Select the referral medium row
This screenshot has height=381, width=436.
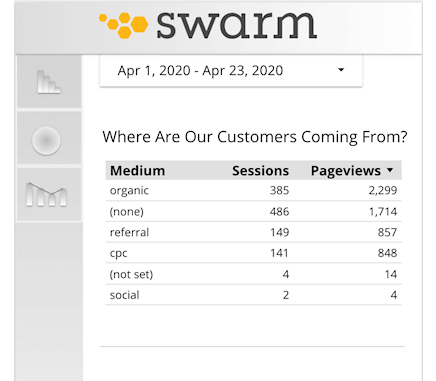[253, 232]
